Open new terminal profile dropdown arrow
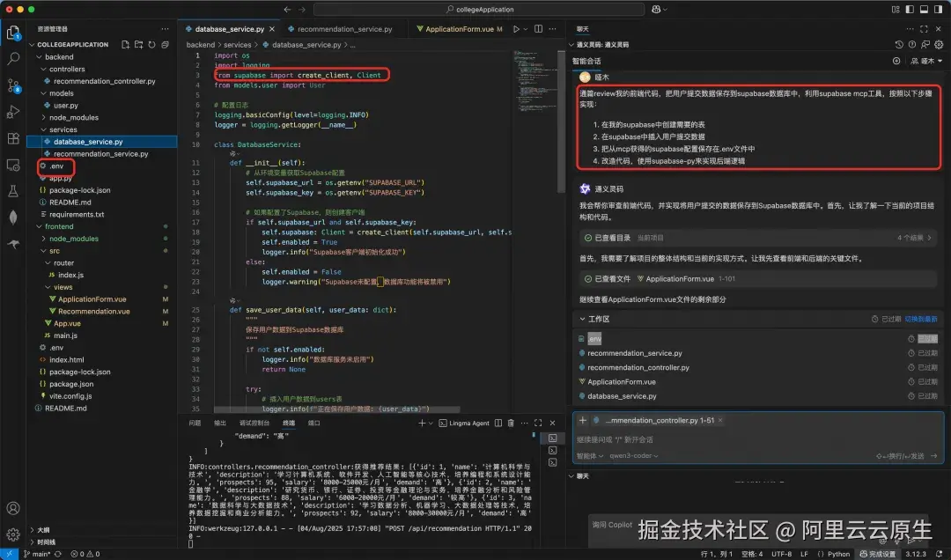This screenshot has height=560, width=951. click(431, 423)
